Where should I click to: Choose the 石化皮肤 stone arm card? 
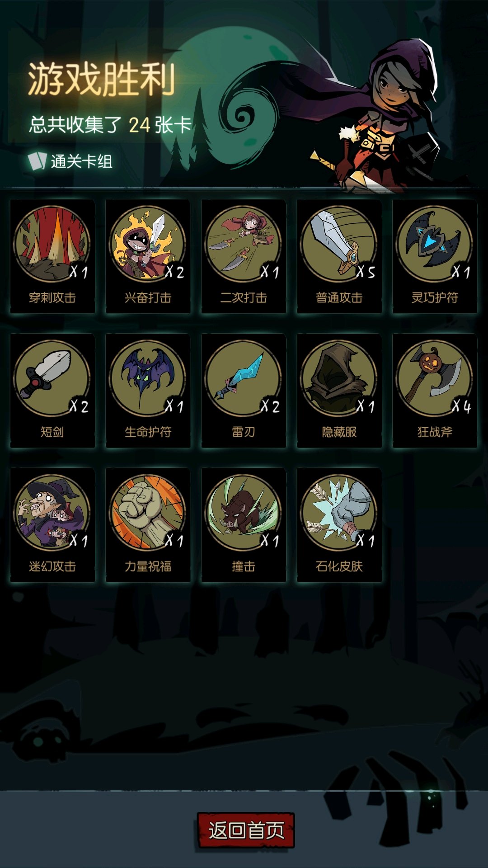[339, 525]
